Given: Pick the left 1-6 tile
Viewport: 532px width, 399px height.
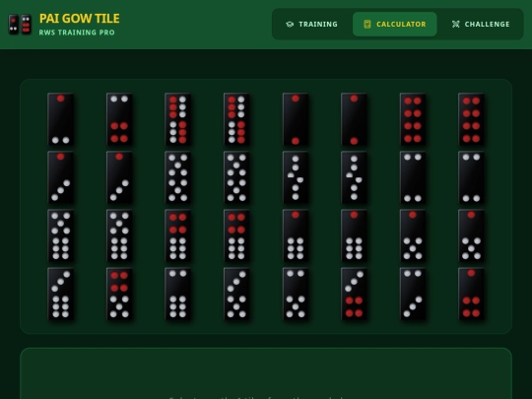Looking at the screenshot, I should pos(296,235).
